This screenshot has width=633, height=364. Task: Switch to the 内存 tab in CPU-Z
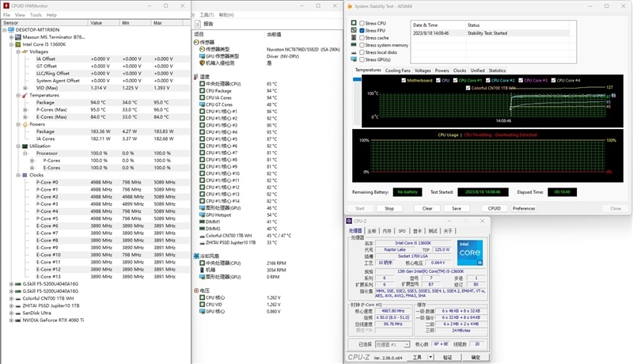[x=387, y=231]
